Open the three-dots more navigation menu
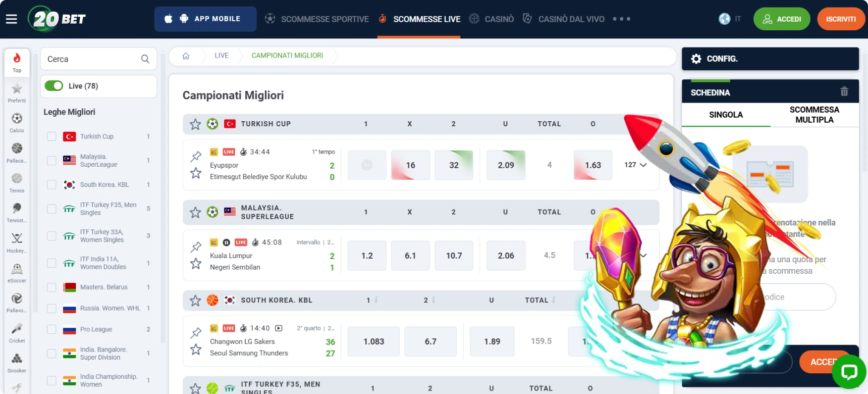The width and height of the screenshot is (868, 394). pyautogui.click(x=622, y=19)
